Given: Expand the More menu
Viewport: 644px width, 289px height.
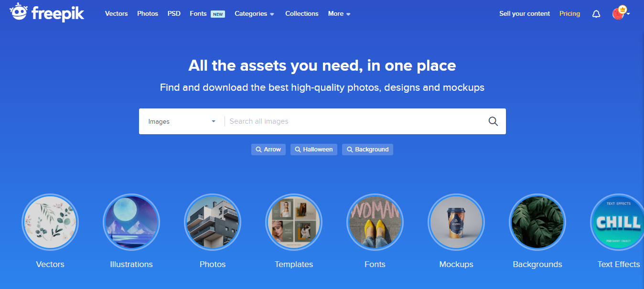Looking at the screenshot, I should [x=339, y=14].
